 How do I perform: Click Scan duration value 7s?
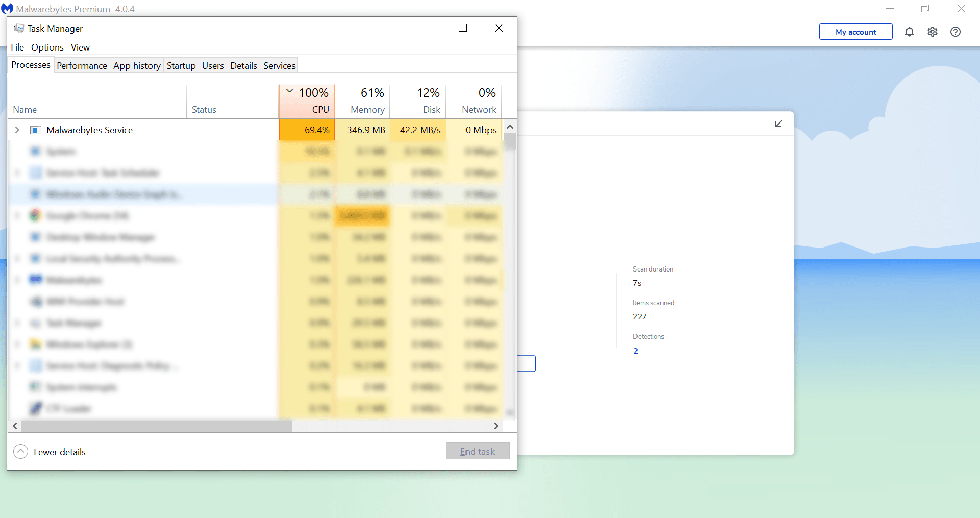(x=637, y=283)
